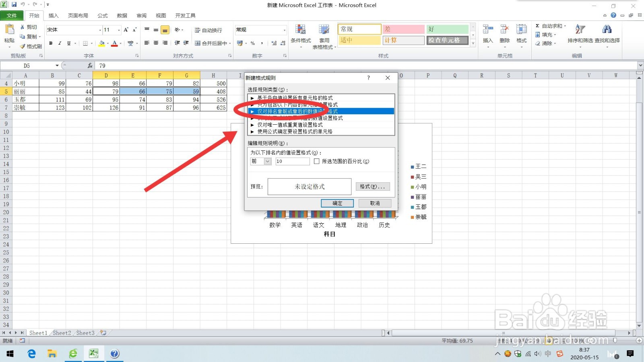Switch to the Developer (开发工具) tab
The height and width of the screenshot is (362, 644).
pyautogui.click(x=186, y=16)
